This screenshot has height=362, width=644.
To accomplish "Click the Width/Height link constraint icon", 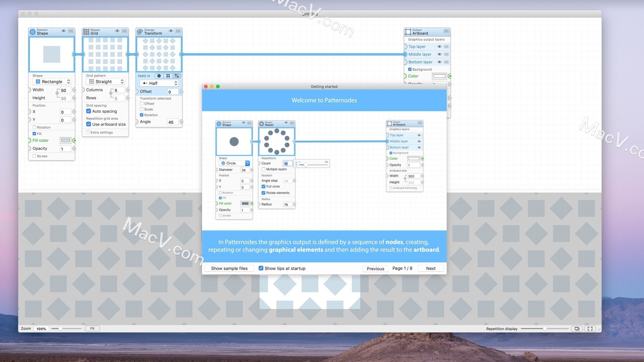I will coord(57,93).
